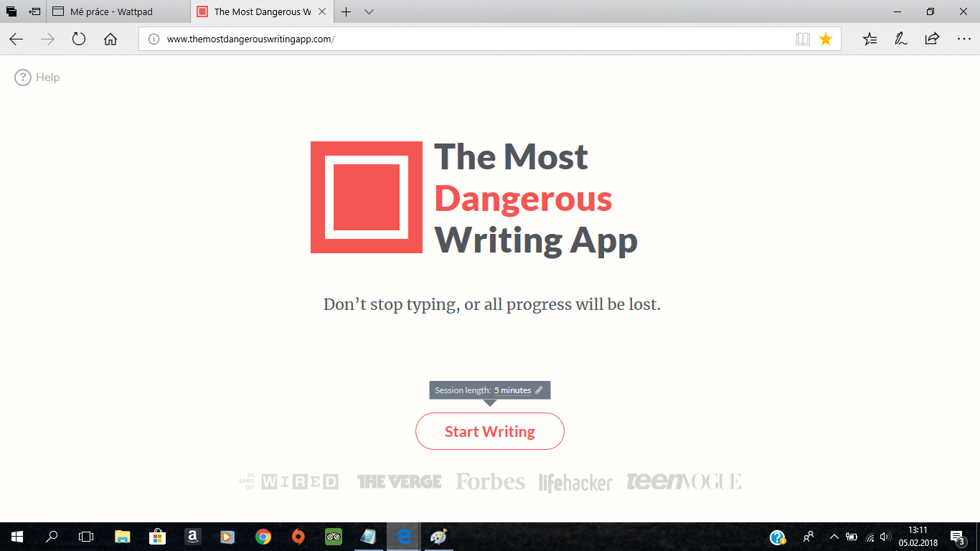Toggle Reading view in address bar
Image resolution: width=980 pixels, height=551 pixels.
click(803, 39)
